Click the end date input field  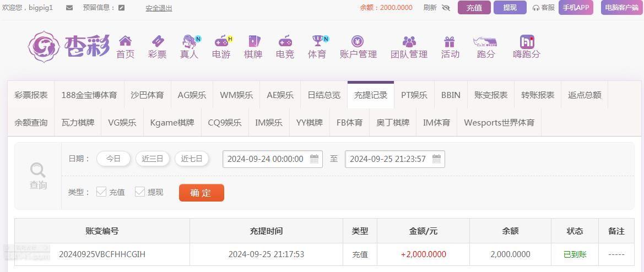(x=395, y=159)
